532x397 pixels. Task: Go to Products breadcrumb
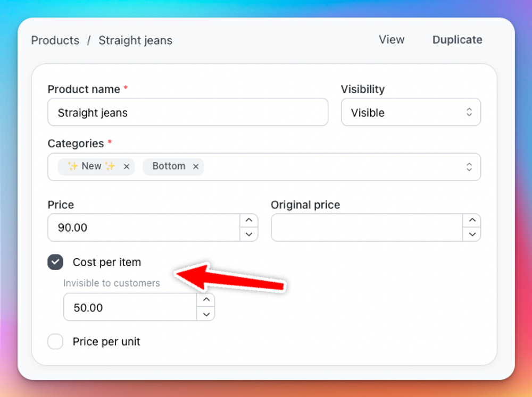[x=55, y=40]
